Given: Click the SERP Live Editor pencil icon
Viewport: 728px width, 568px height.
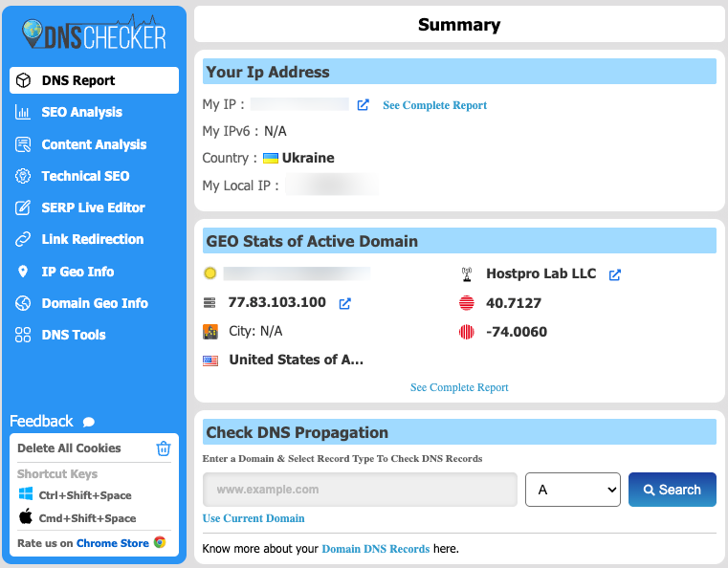Looking at the screenshot, I should point(23,208).
